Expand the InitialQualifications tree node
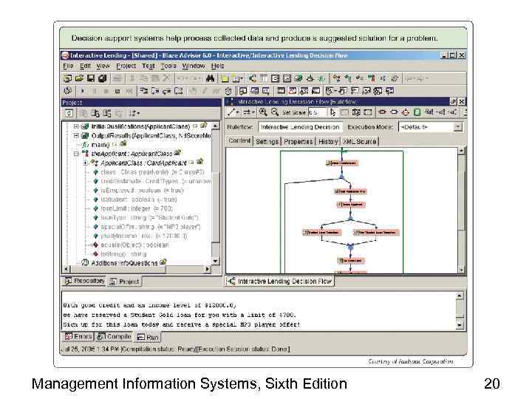532x399 pixels. [76, 126]
